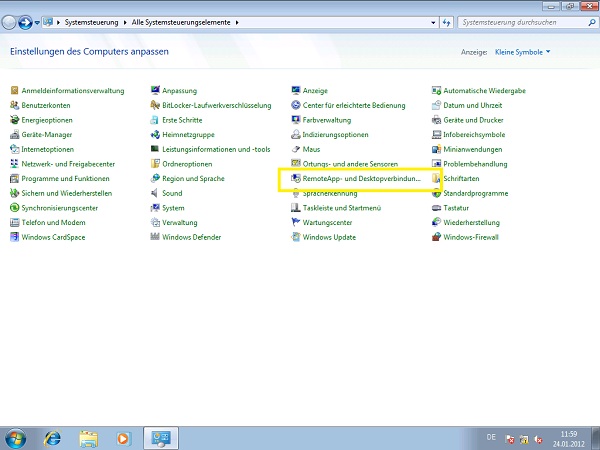
Task: Click the Anpassung icon
Action: pos(155,91)
